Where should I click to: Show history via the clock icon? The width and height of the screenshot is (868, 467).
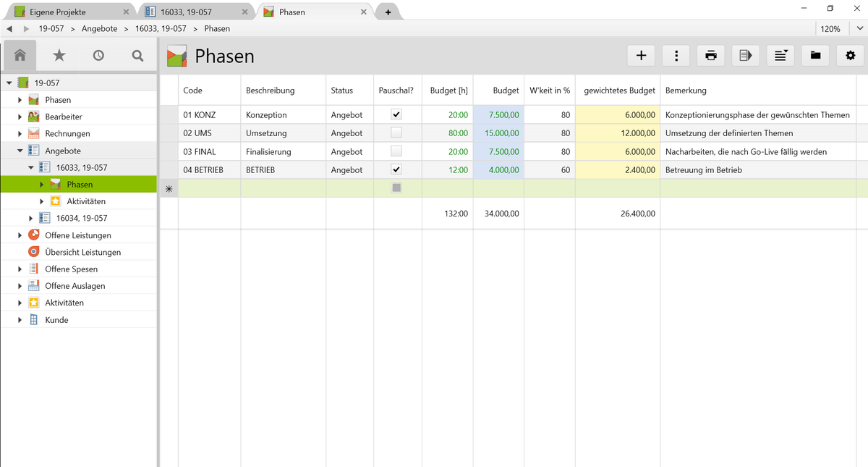98,56
